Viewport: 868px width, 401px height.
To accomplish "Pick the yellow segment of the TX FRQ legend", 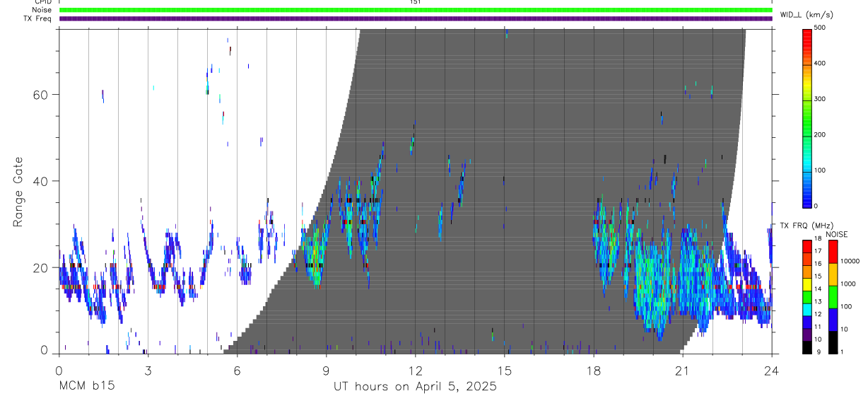I will pyautogui.click(x=807, y=285).
